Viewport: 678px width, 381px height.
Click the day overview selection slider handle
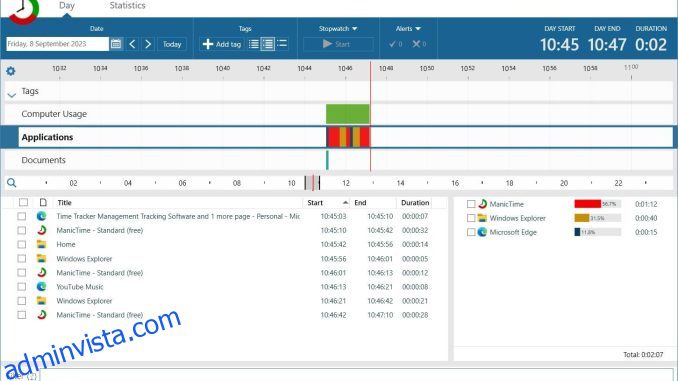point(312,183)
